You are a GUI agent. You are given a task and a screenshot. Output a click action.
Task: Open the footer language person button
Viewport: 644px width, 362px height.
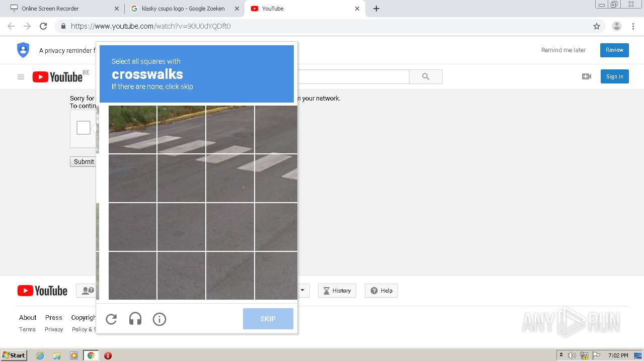tap(86, 291)
